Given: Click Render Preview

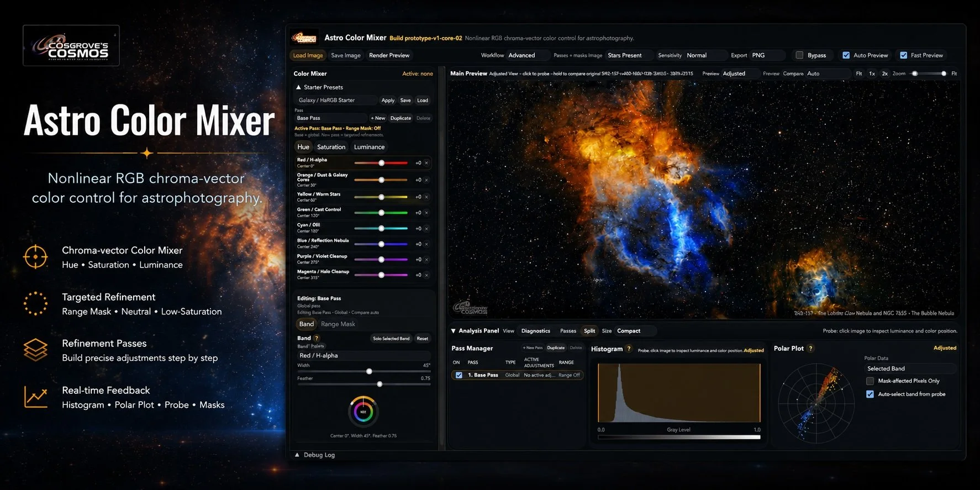Looking at the screenshot, I should [389, 55].
